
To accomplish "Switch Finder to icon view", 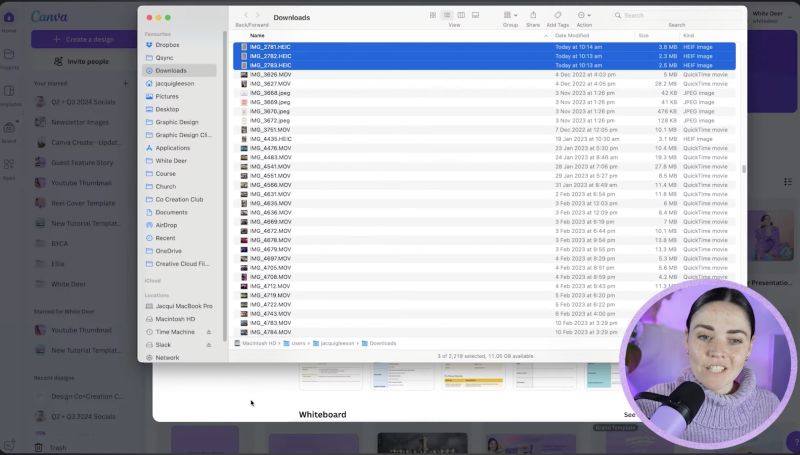I will (x=433, y=15).
